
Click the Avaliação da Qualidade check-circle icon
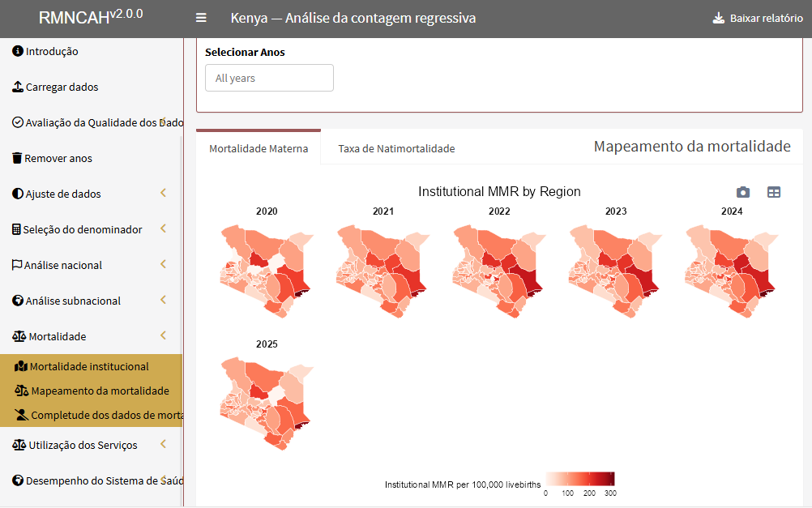pos(18,122)
